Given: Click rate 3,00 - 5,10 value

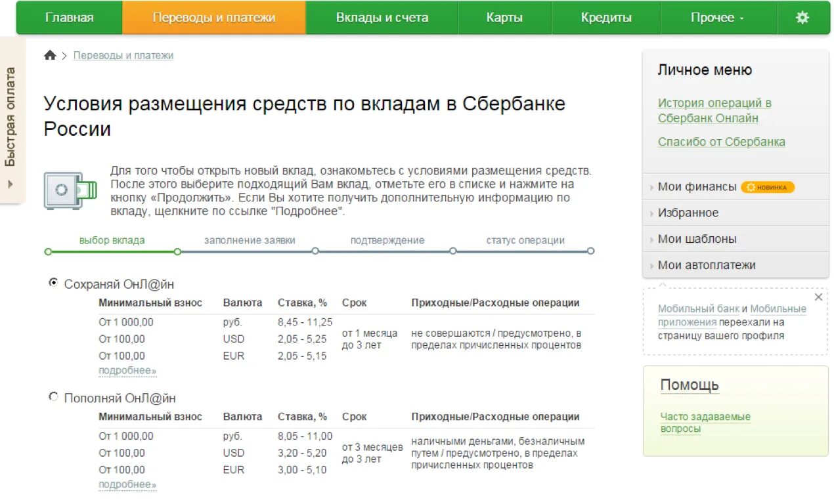Looking at the screenshot, I should tap(302, 471).
